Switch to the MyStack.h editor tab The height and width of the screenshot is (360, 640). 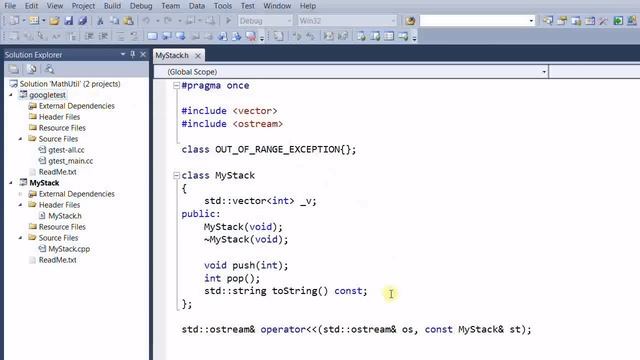(172, 56)
